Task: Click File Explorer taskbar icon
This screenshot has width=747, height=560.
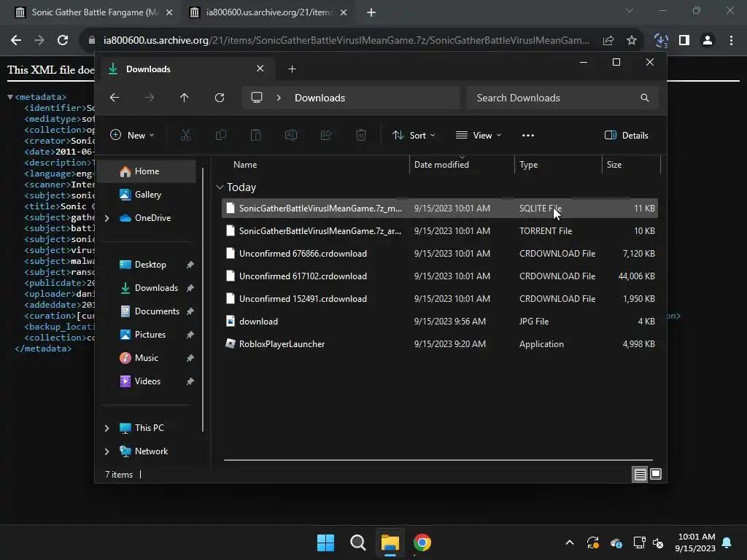Action: [x=390, y=542]
